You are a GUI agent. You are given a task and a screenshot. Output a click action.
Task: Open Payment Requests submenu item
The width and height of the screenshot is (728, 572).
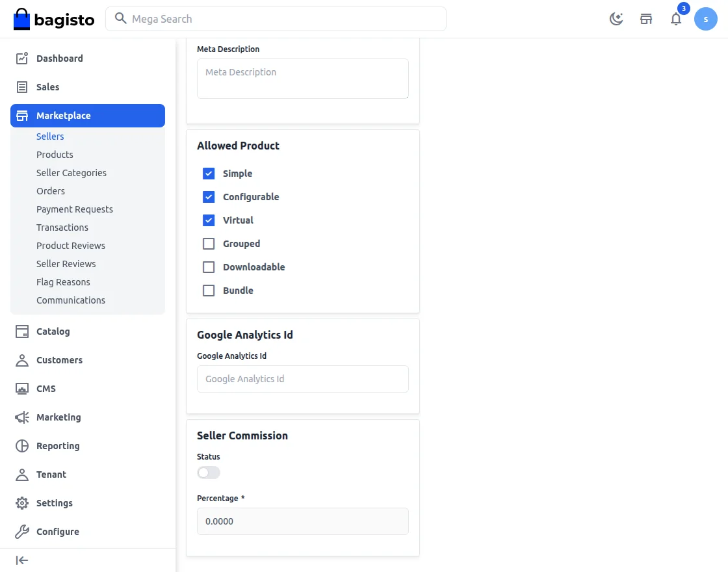click(75, 209)
